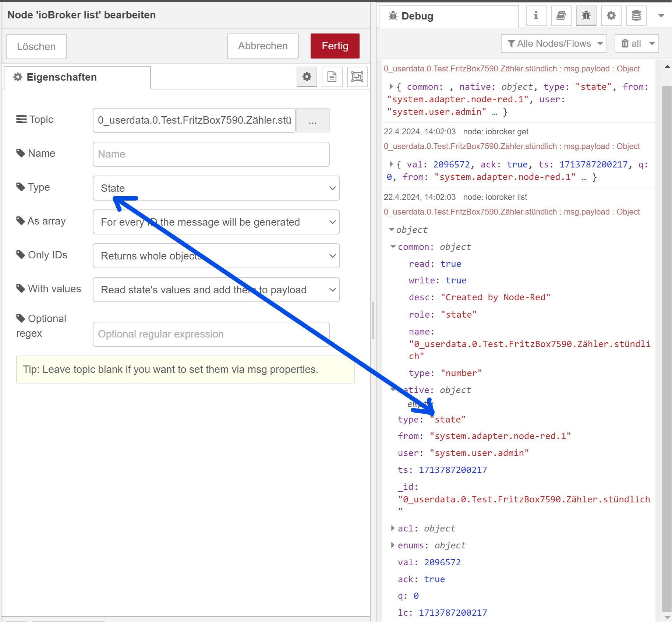Click the Löschen button
Image resolution: width=672 pixels, height=622 pixels.
coord(36,46)
